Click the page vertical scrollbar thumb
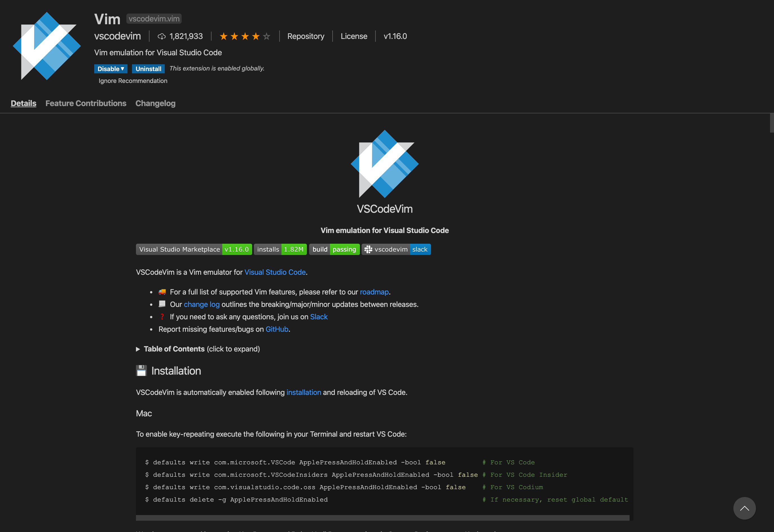This screenshot has width=774, height=532. (772, 123)
